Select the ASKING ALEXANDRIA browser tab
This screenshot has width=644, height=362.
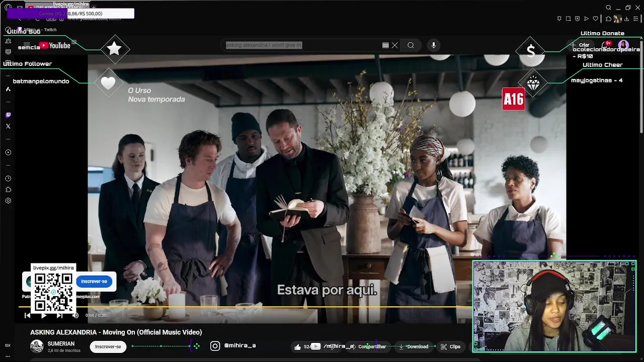[x=58, y=8]
